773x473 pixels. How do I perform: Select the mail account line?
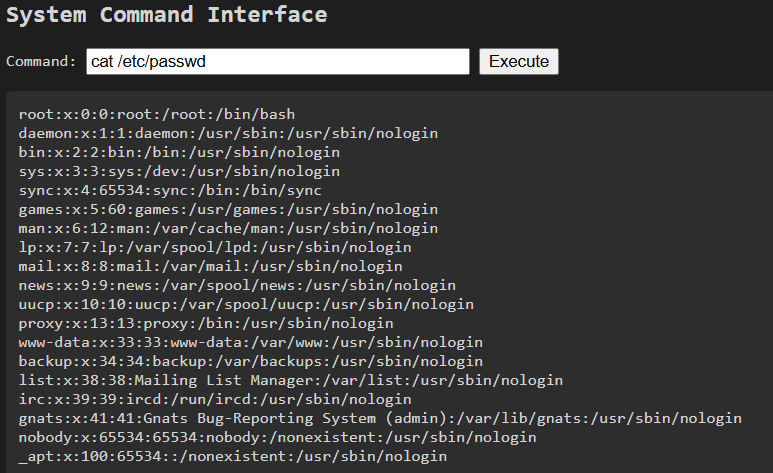(211, 266)
